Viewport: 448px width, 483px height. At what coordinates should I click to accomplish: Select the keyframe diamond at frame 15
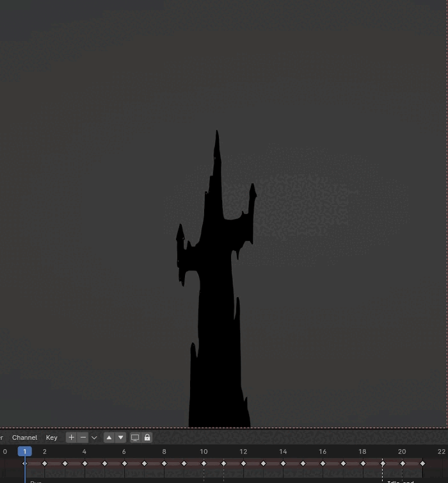coord(303,463)
